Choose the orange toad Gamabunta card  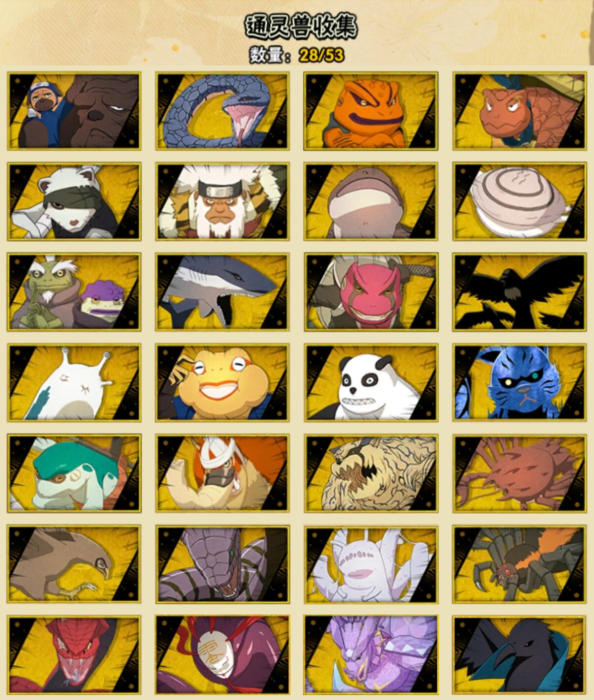(x=371, y=111)
